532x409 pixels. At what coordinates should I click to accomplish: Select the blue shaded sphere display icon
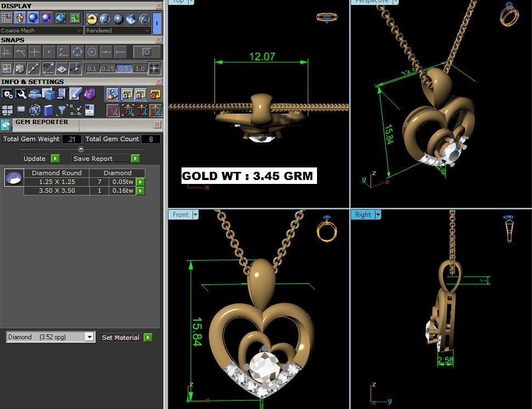[x=33, y=18]
